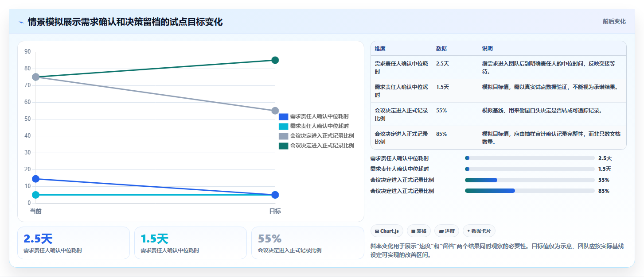Click the 55% value at progress bar end
This screenshot has width=644, height=277.
click(604, 180)
